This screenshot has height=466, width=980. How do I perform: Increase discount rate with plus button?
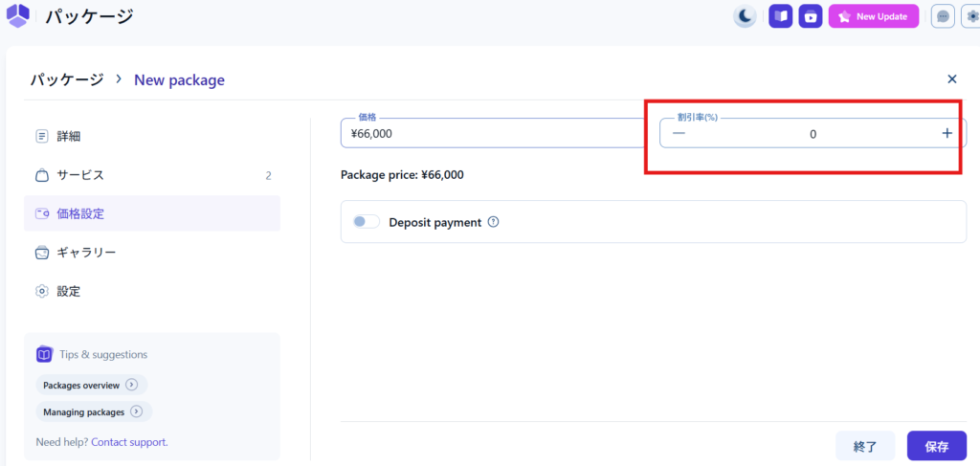tap(947, 133)
